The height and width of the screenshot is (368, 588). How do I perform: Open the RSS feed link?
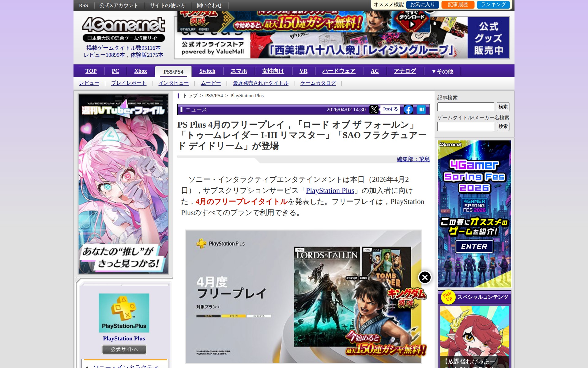tap(83, 6)
